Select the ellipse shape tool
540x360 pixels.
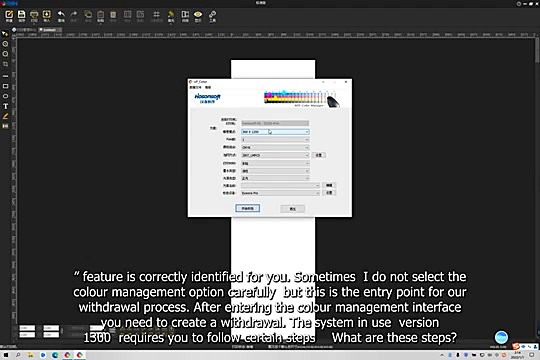(x=5, y=96)
